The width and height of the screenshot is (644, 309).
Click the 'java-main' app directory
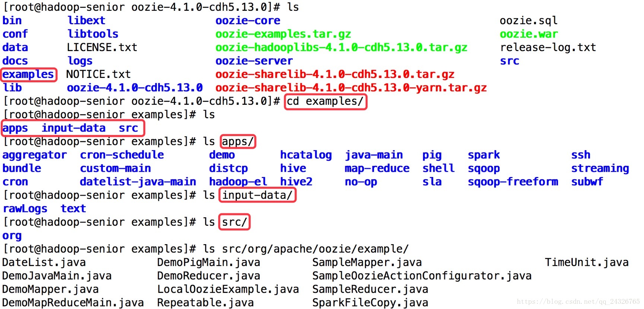[374, 155]
